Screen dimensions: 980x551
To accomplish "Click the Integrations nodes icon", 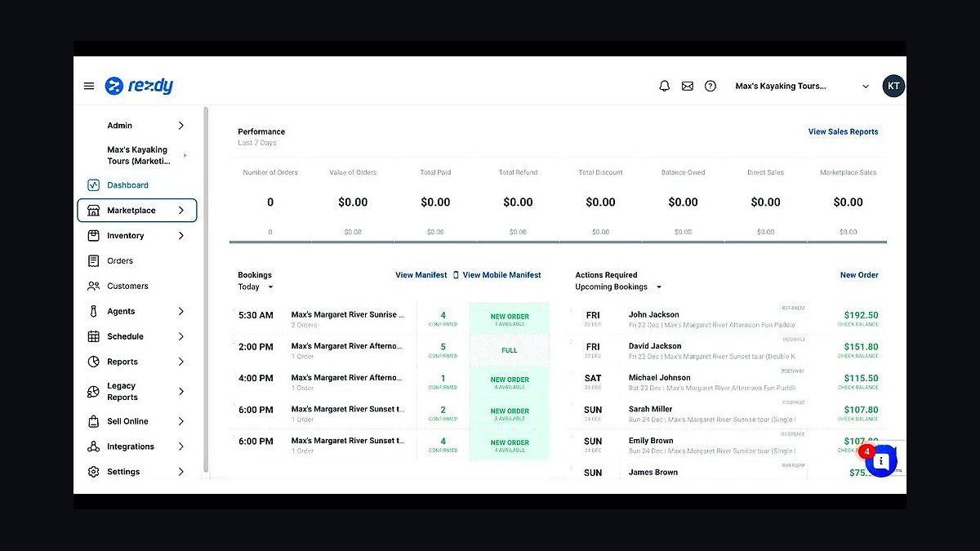I will tap(93, 447).
